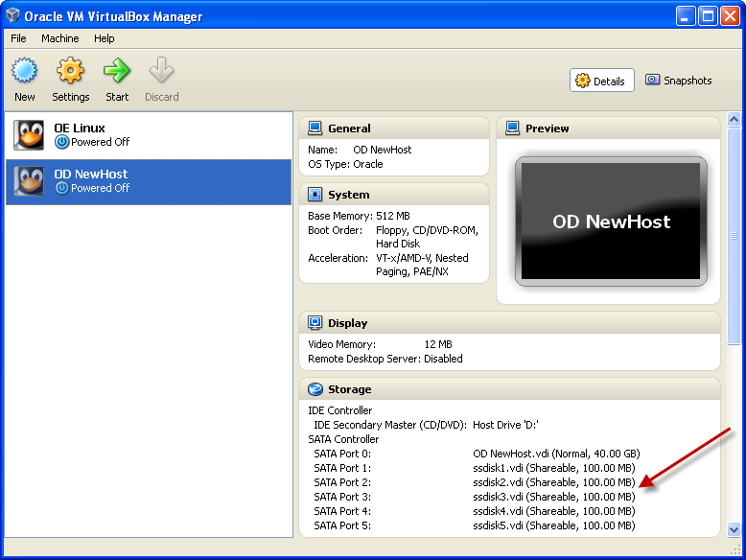Click the General section monitor icon

tap(315, 128)
